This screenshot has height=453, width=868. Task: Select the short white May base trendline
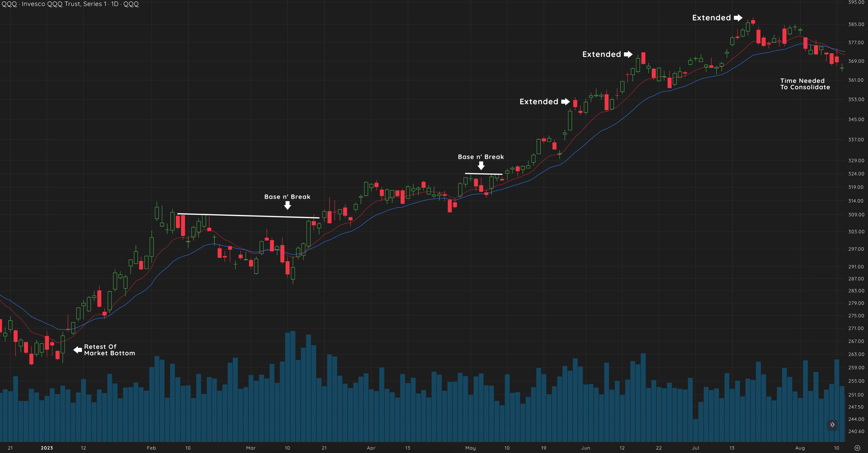pos(483,174)
